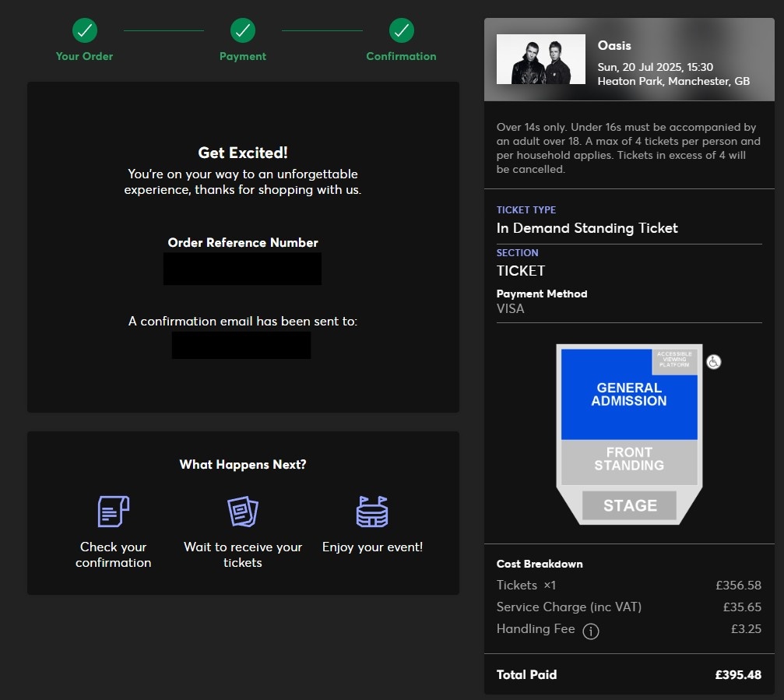Open the Oasis event thumbnail photo
The height and width of the screenshot is (700, 784).
point(540,59)
